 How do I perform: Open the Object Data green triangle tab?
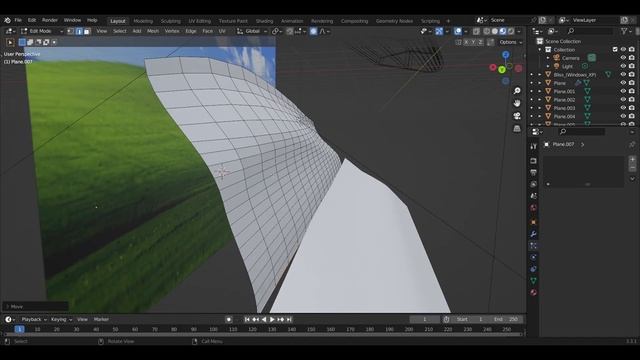(533, 281)
